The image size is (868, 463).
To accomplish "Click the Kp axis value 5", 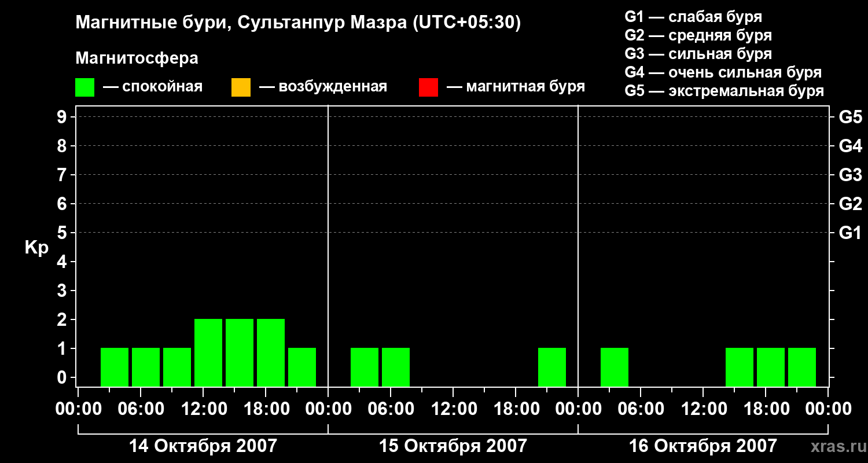I will pos(63,233).
